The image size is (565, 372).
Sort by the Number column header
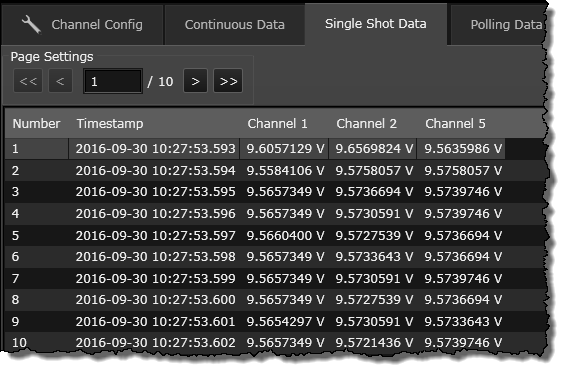pyautogui.click(x=36, y=124)
